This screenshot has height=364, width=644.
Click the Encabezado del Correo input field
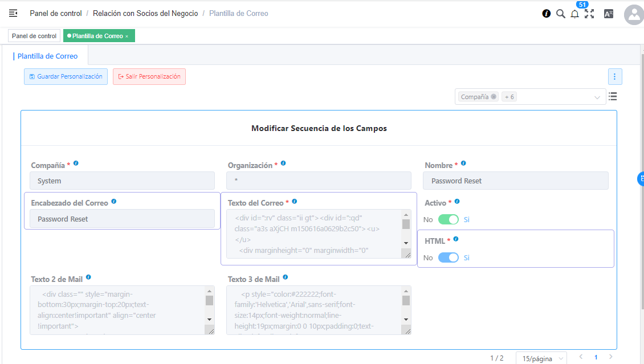point(122,219)
